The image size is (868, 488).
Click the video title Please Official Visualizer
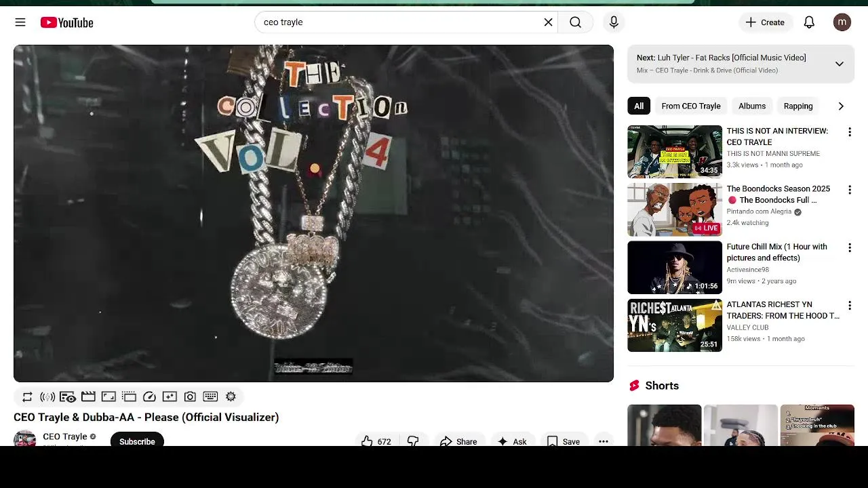(x=146, y=417)
